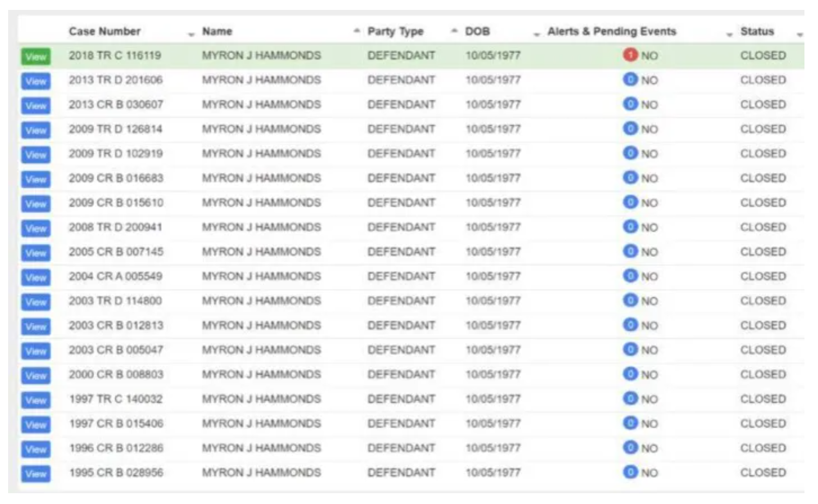Image resolution: width=818 pixels, height=504 pixels.
Task: Click name MYRON J HAMMONDS in 2013 TR D 201606 row
Action: click(262, 80)
